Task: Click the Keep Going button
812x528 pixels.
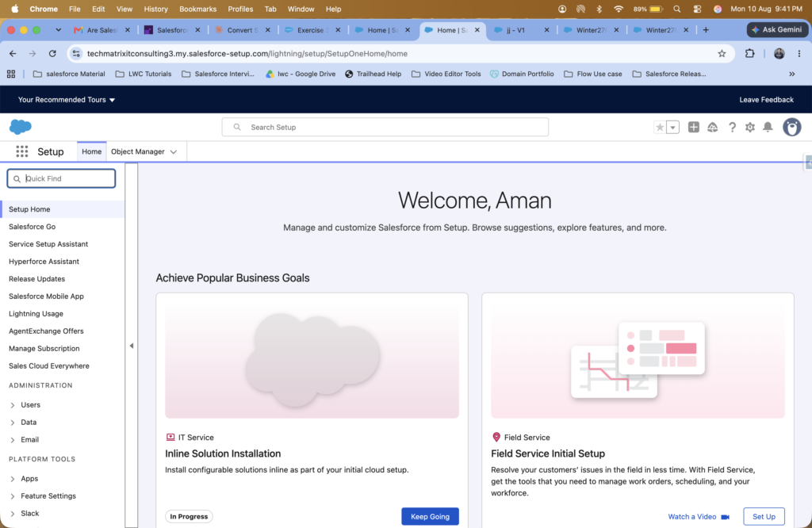Action: pos(430,516)
